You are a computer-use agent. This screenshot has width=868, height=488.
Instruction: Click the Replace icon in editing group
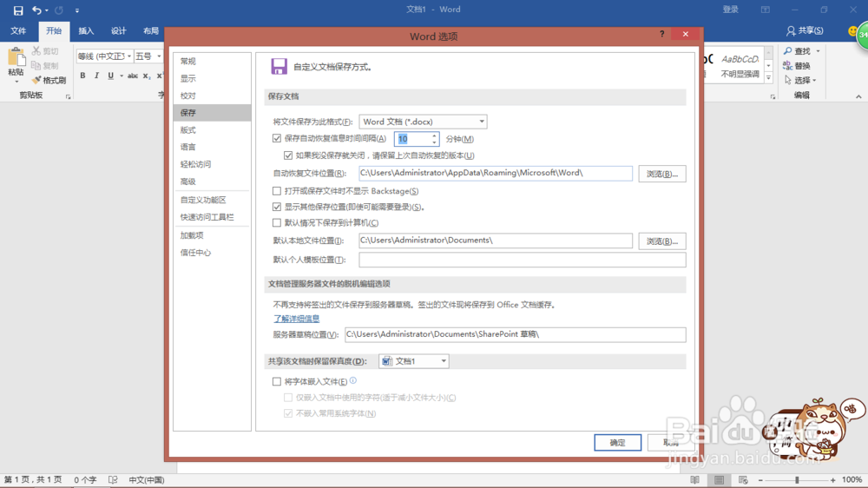pyautogui.click(x=788, y=65)
